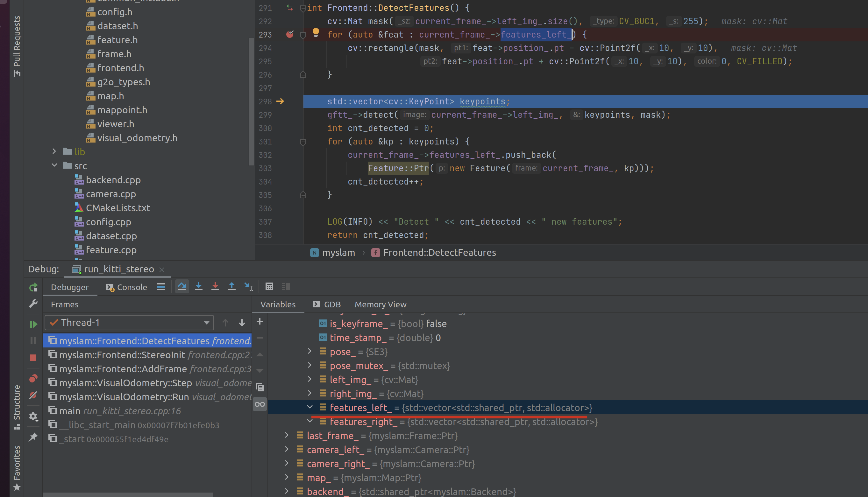Click Step Out button
868x497 pixels.
[231, 286]
